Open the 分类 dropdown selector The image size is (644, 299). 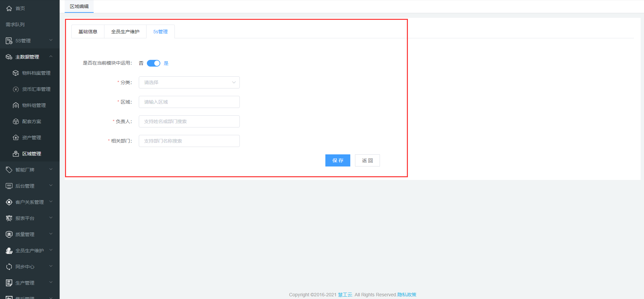(x=189, y=82)
